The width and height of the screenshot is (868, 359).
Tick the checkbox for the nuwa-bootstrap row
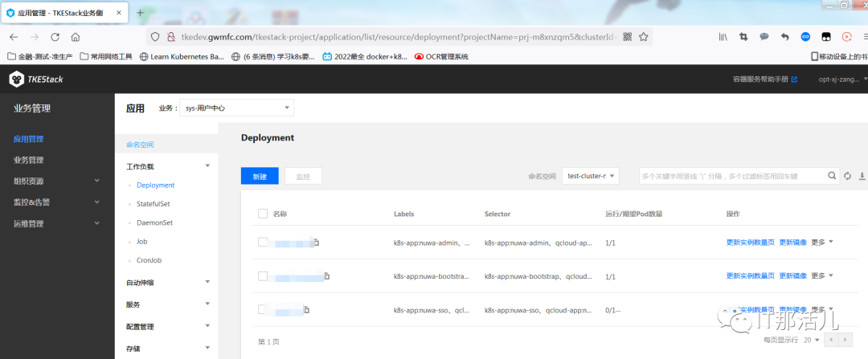coord(263,275)
